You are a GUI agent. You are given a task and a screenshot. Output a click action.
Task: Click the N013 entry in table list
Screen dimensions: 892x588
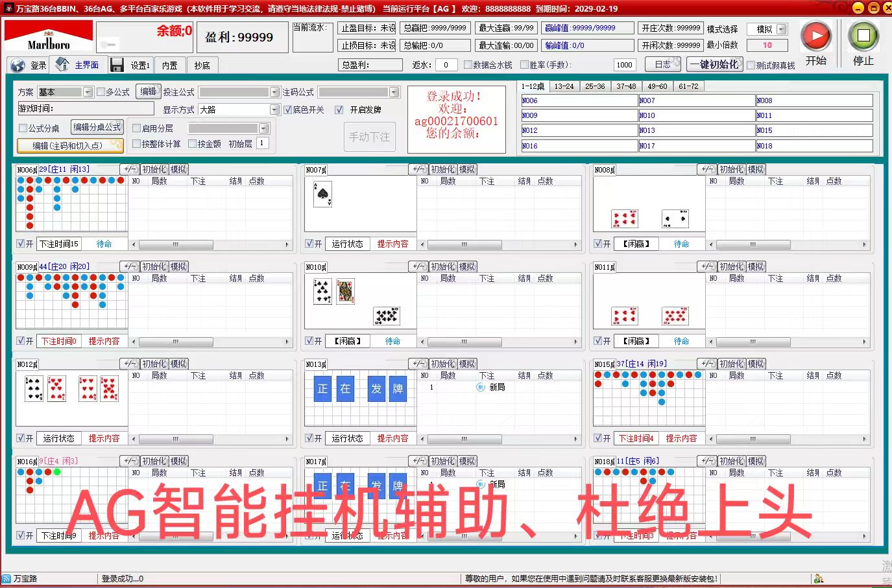tap(697, 130)
